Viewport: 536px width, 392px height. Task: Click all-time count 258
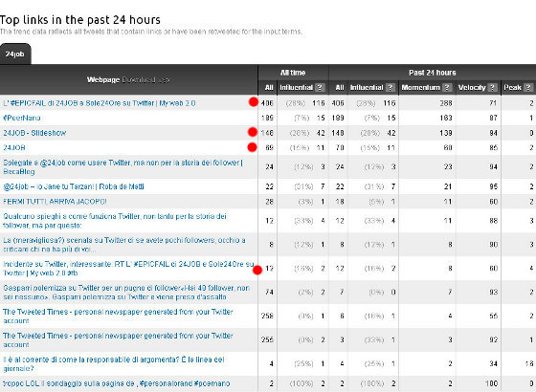click(x=267, y=316)
